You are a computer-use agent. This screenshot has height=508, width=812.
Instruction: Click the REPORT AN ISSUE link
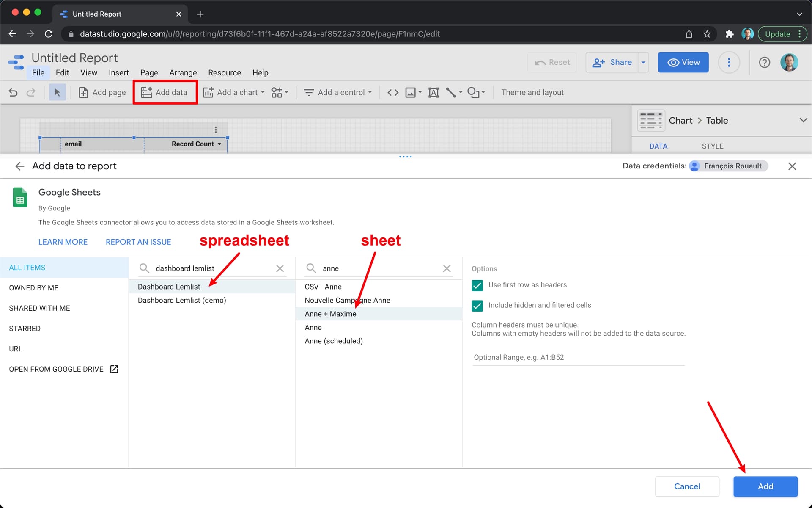(138, 242)
